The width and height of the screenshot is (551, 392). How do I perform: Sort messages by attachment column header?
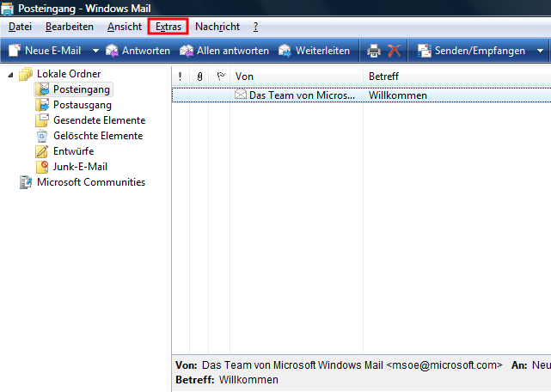tap(199, 77)
